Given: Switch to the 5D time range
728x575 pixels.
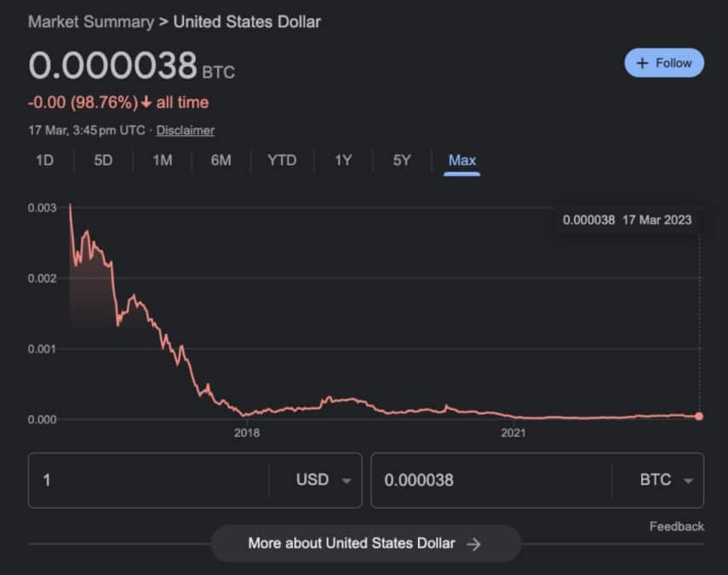Looking at the screenshot, I should [x=103, y=160].
